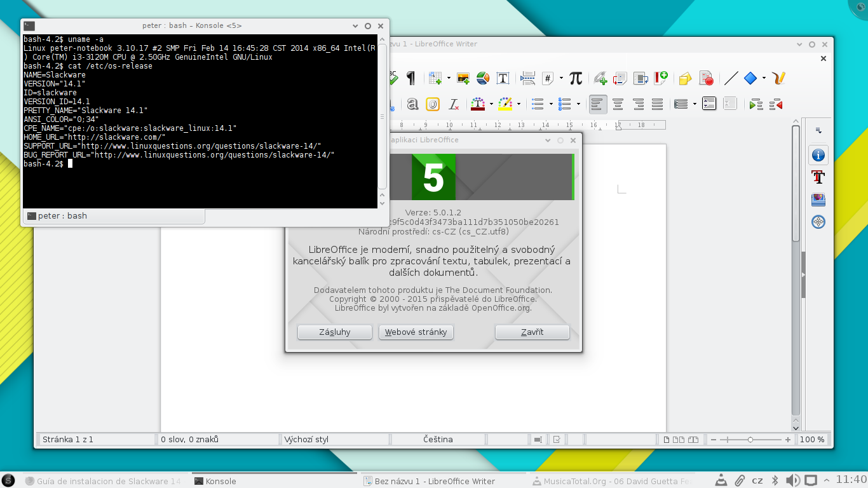Click the Insert Image icon
The width and height of the screenshot is (868, 488).
click(463, 78)
